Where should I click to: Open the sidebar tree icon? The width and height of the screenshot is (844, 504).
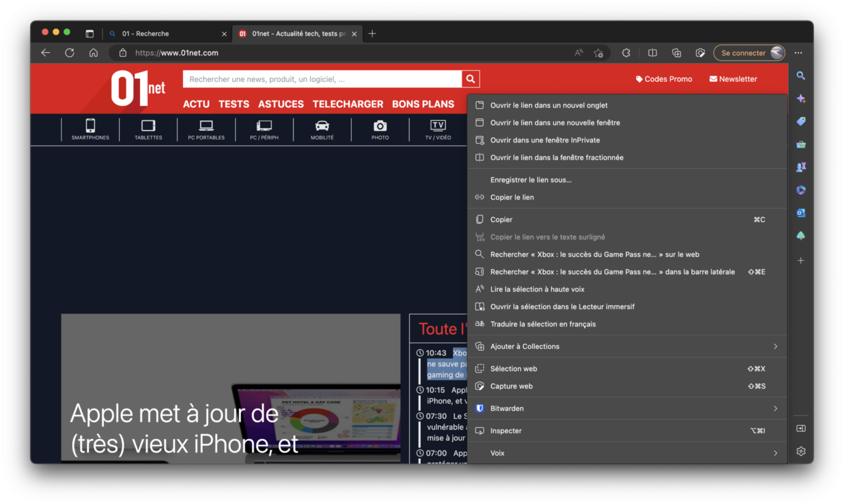tap(801, 236)
